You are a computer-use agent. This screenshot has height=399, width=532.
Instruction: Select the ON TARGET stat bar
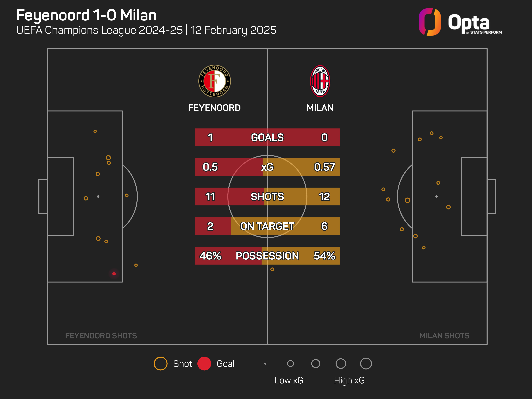267,226
